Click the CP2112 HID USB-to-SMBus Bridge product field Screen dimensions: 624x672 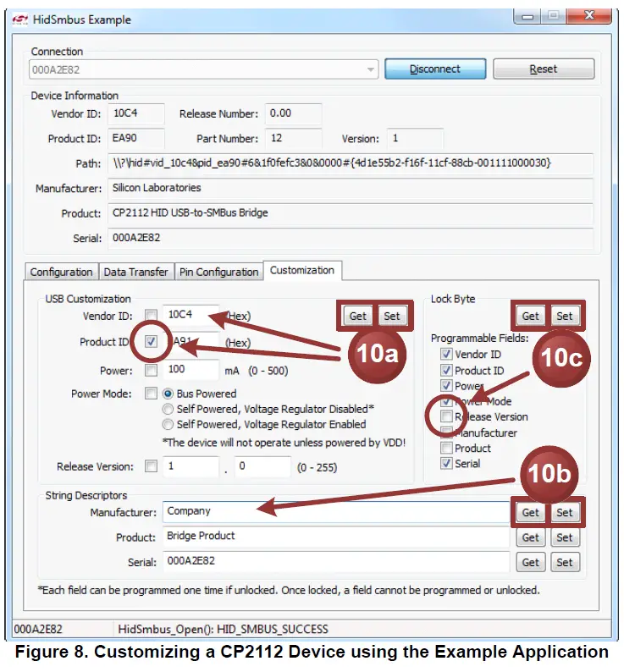pyautogui.click(x=351, y=213)
